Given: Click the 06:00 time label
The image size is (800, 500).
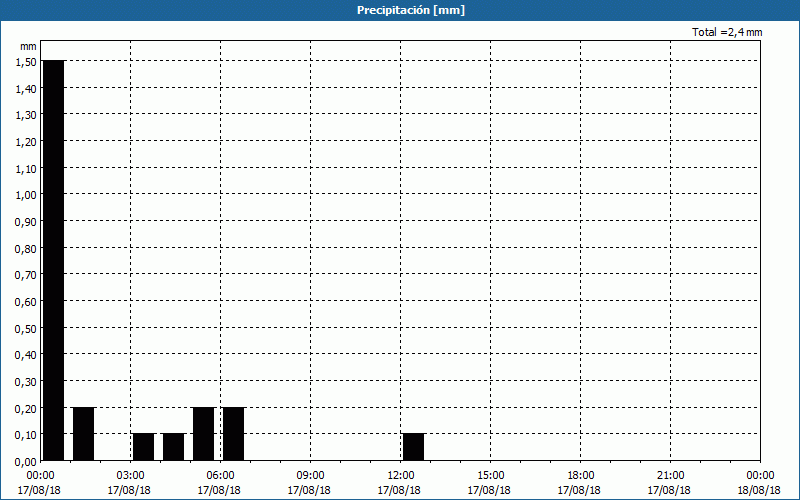Looking at the screenshot, I should coord(220,476).
